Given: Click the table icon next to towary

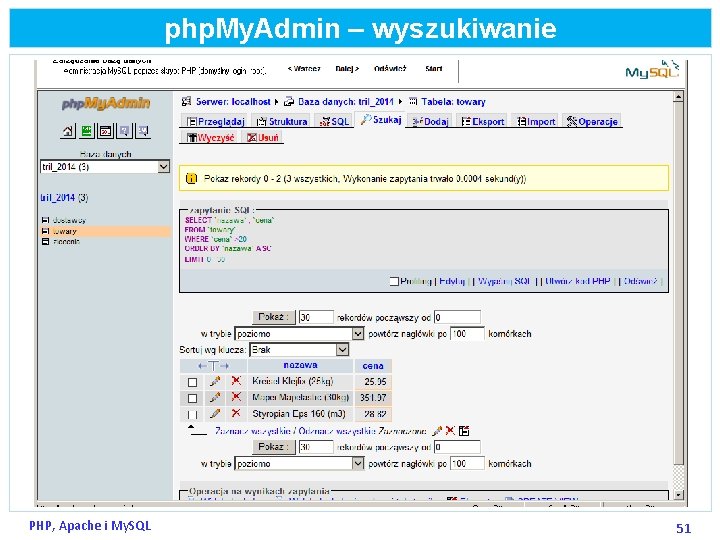Looking at the screenshot, I should point(45,231).
